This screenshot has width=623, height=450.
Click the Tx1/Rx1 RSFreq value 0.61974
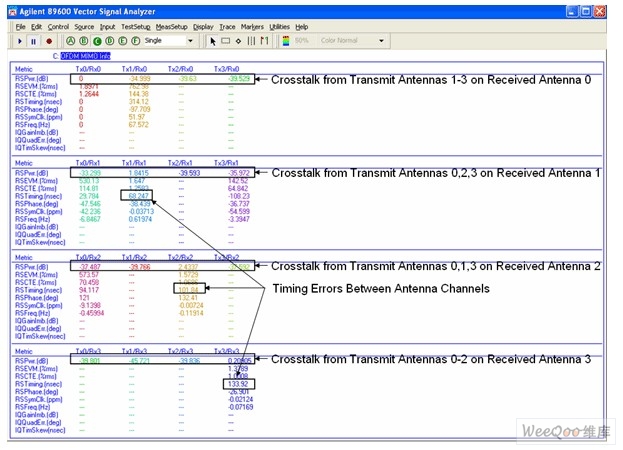point(140,219)
